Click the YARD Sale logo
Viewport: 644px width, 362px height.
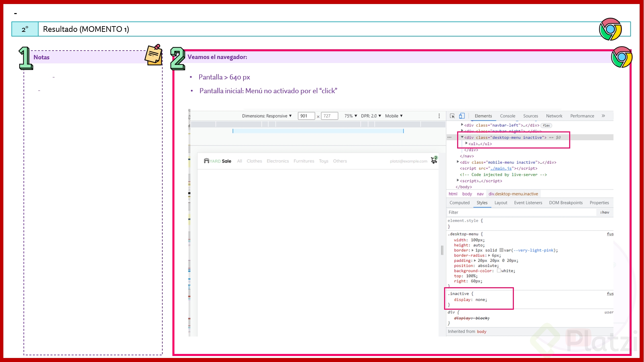pyautogui.click(x=217, y=161)
